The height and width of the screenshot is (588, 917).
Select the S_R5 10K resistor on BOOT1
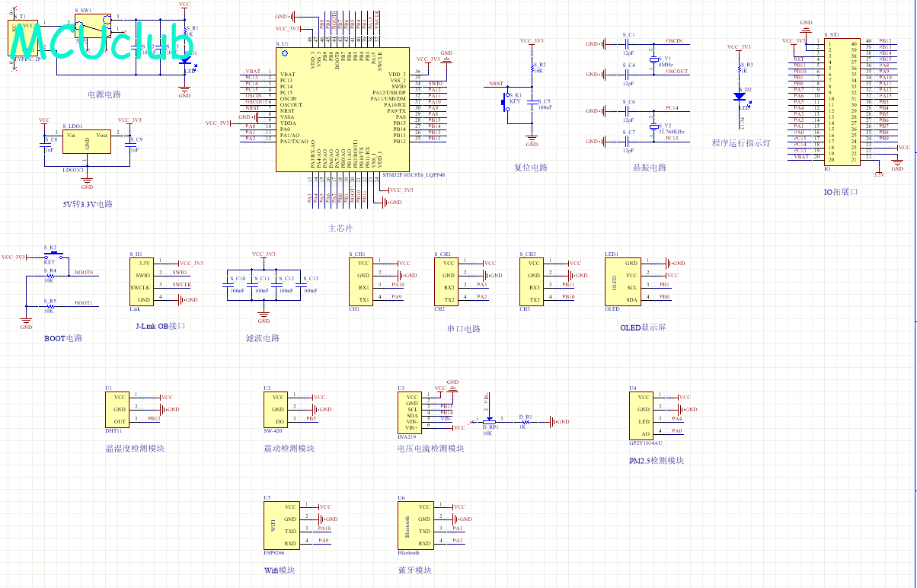[50, 305]
